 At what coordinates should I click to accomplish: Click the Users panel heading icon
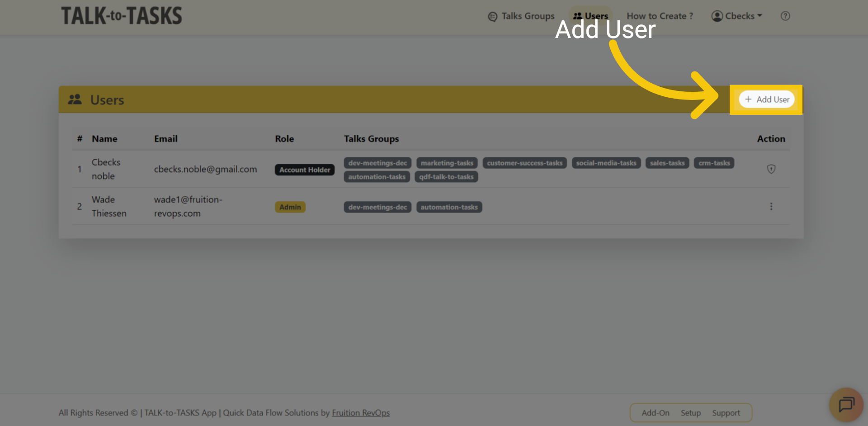[x=75, y=99]
